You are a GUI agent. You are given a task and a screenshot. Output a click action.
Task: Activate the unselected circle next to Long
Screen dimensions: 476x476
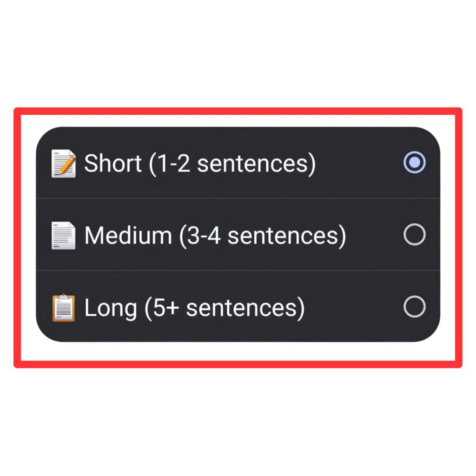[416, 305]
